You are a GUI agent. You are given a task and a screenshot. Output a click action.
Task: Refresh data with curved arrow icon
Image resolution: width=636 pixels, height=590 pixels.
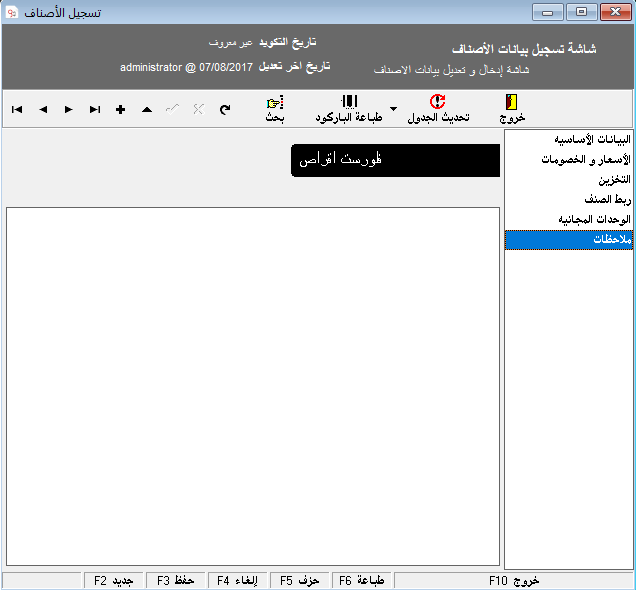coord(225,109)
